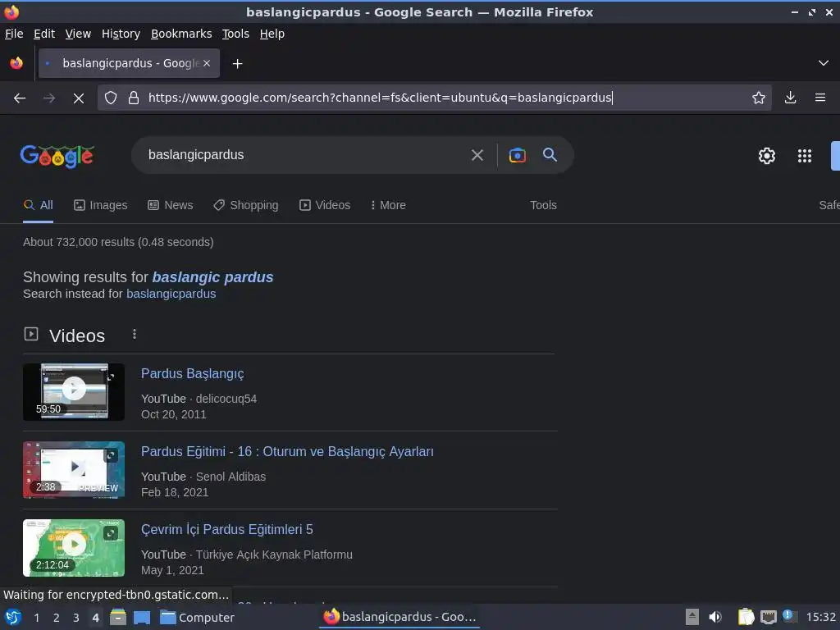
Task: Open the file manager taskbar icon
Action: (118, 617)
